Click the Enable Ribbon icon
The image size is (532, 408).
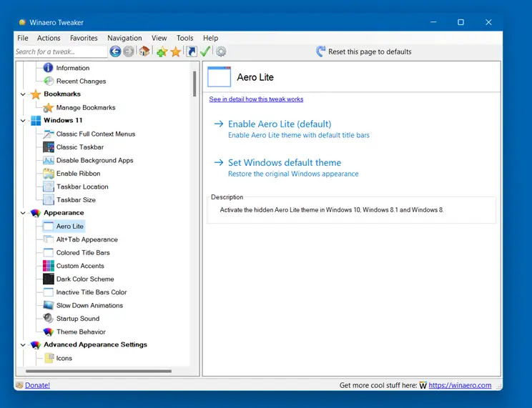pos(49,174)
